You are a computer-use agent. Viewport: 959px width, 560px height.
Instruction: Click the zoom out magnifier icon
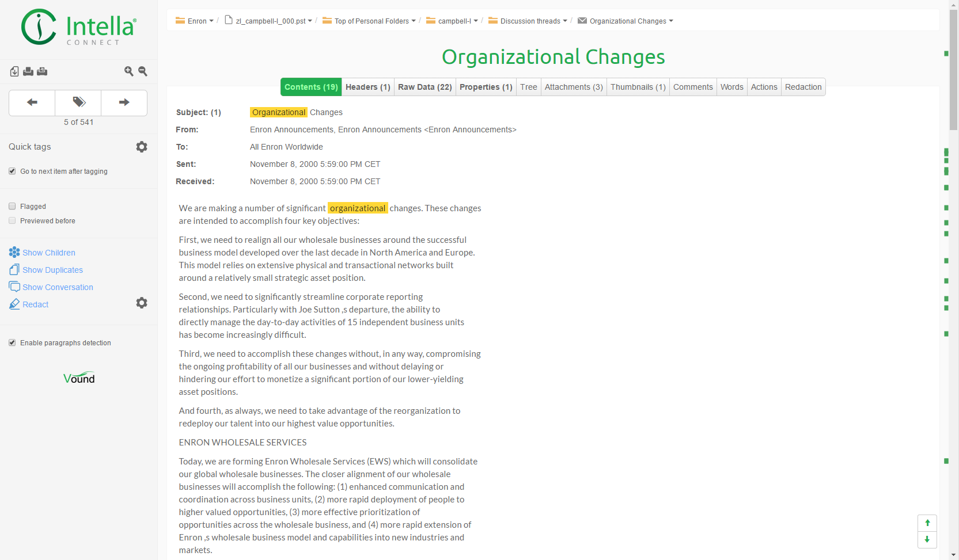(x=143, y=71)
